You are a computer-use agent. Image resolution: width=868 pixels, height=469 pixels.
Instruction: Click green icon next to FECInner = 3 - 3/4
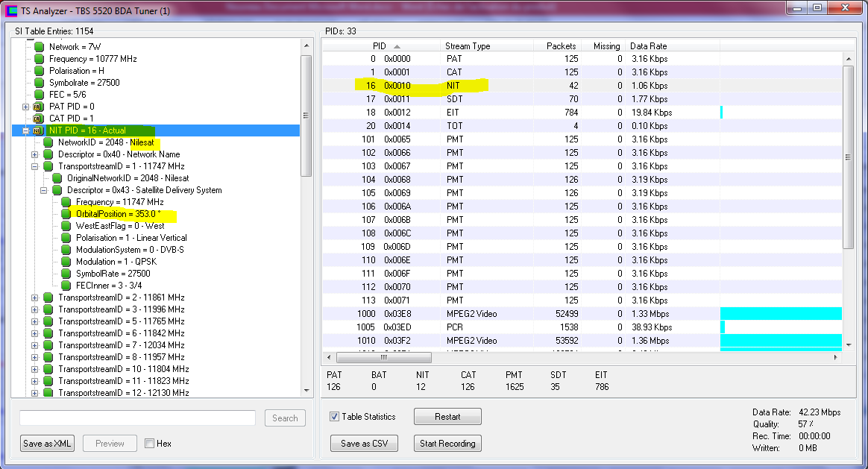pos(66,286)
